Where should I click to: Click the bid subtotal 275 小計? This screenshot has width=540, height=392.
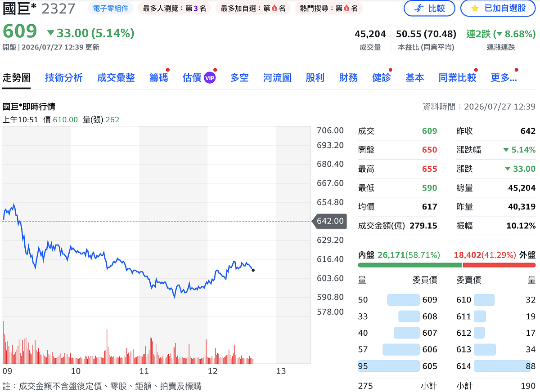click(x=398, y=386)
